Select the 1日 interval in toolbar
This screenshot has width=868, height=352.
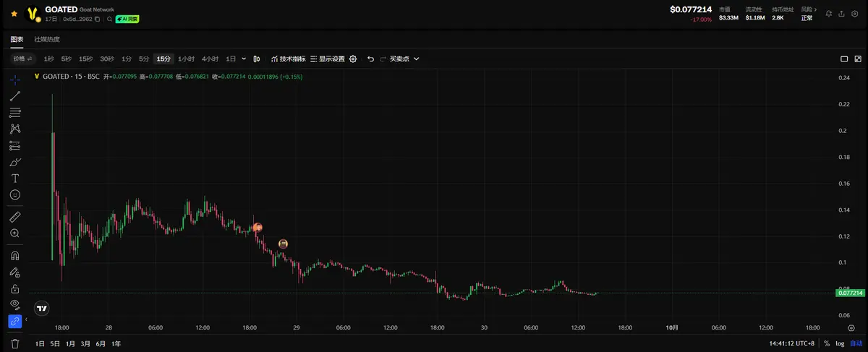tap(231, 59)
